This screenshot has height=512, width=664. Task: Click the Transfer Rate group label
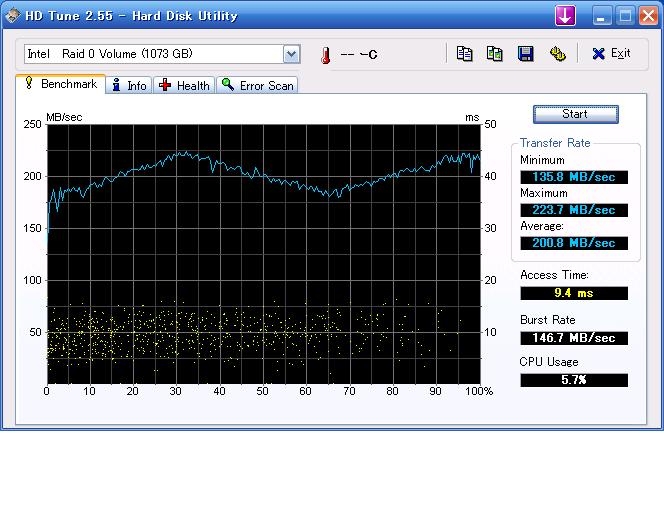click(x=555, y=143)
